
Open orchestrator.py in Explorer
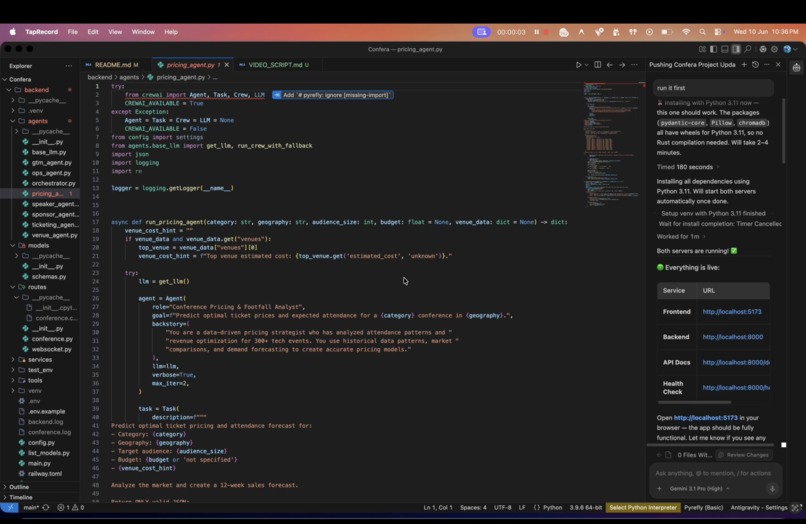(53, 183)
